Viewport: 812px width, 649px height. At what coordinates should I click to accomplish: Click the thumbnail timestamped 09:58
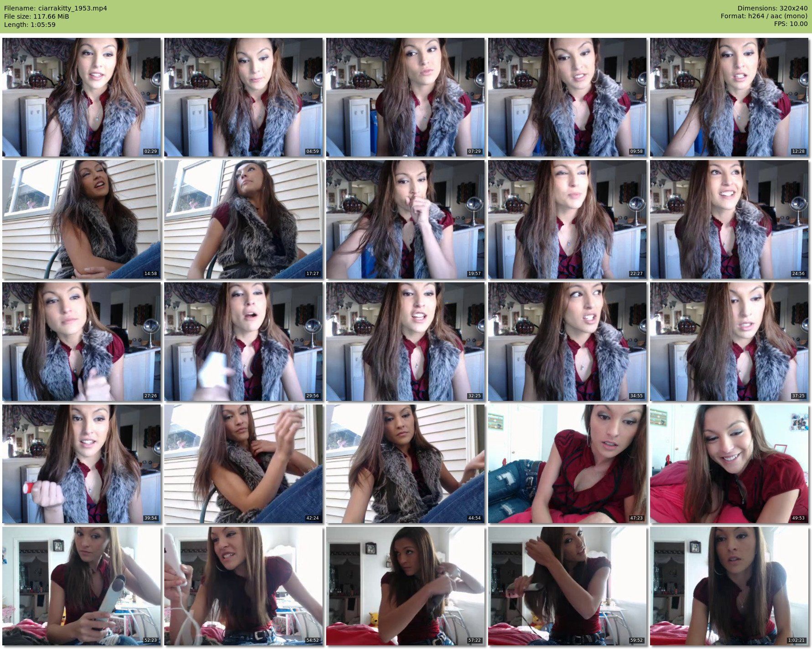(x=567, y=97)
